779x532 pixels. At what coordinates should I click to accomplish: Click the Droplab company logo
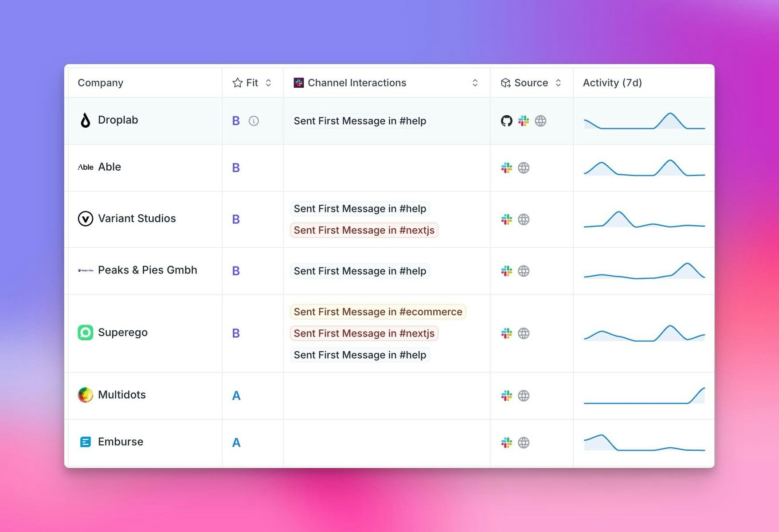pyautogui.click(x=85, y=120)
